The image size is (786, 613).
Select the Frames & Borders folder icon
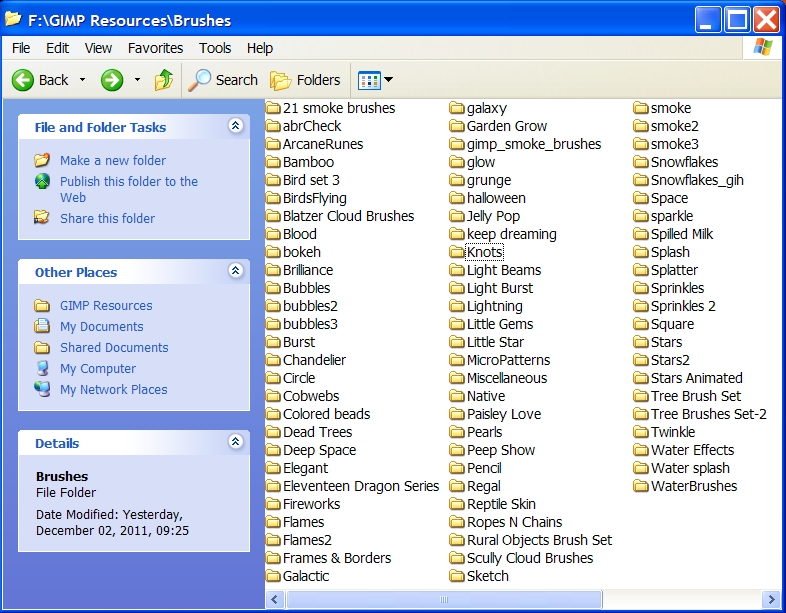coord(273,558)
